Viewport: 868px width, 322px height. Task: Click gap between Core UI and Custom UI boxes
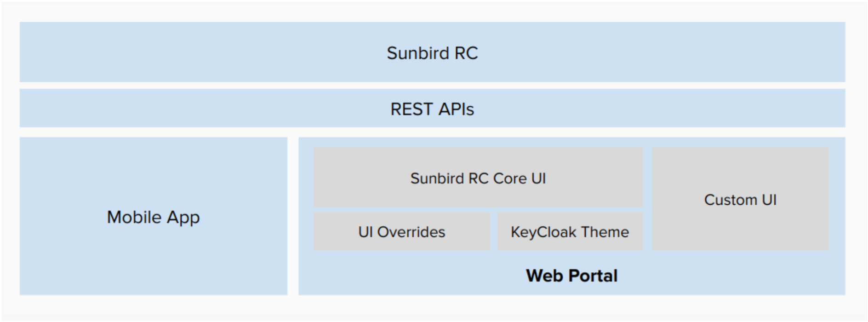pyautogui.click(x=647, y=177)
